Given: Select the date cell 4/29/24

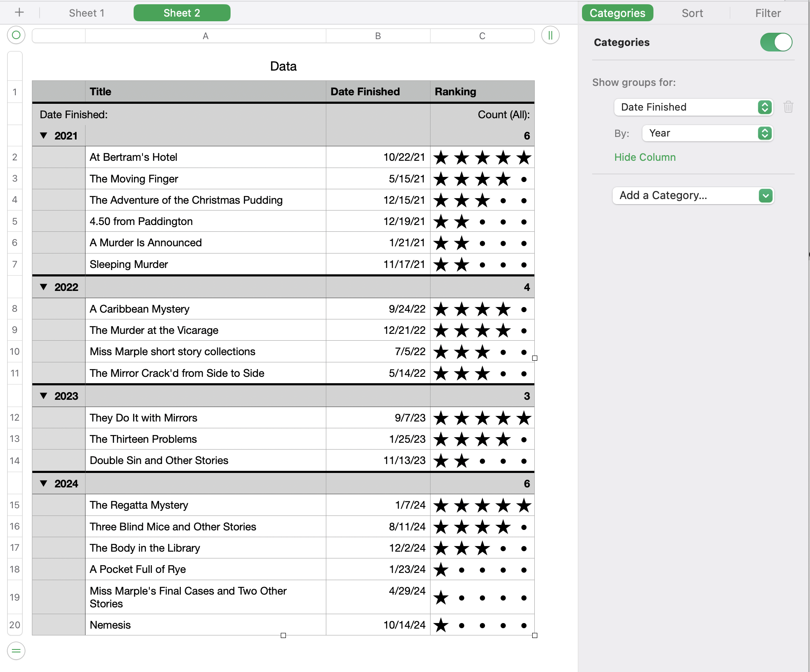Looking at the screenshot, I should point(378,597).
